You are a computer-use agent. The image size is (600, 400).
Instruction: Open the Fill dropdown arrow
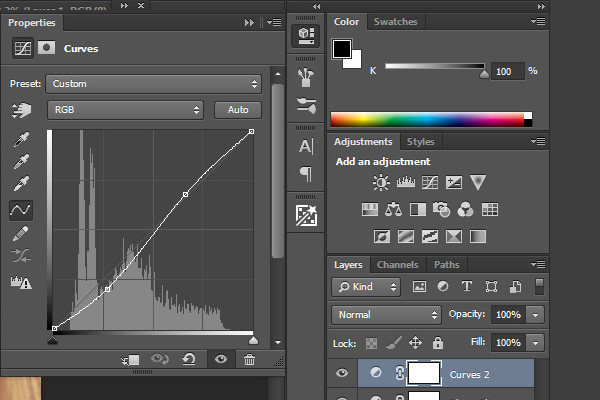click(x=535, y=343)
